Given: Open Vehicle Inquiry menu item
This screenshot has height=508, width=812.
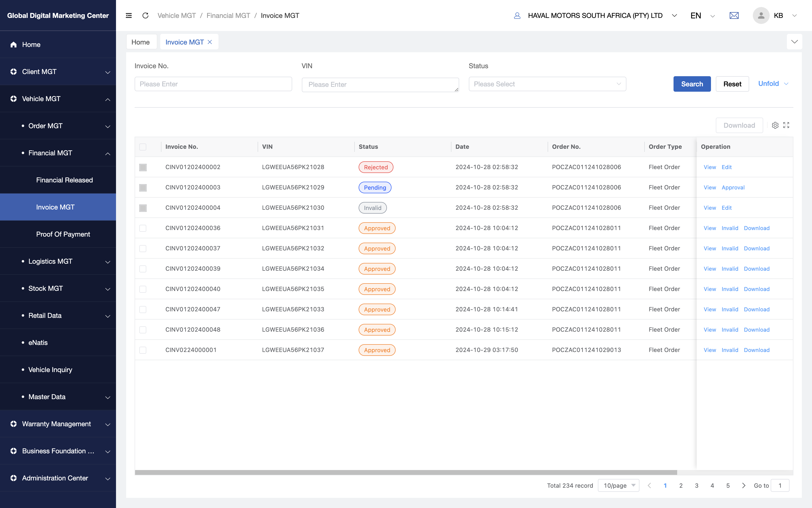Looking at the screenshot, I should pyautogui.click(x=58, y=370).
